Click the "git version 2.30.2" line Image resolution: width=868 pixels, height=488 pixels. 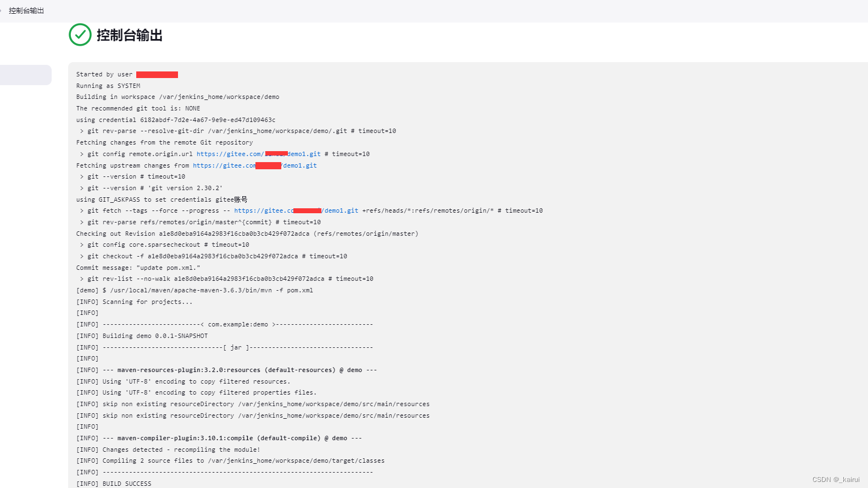[151, 188]
